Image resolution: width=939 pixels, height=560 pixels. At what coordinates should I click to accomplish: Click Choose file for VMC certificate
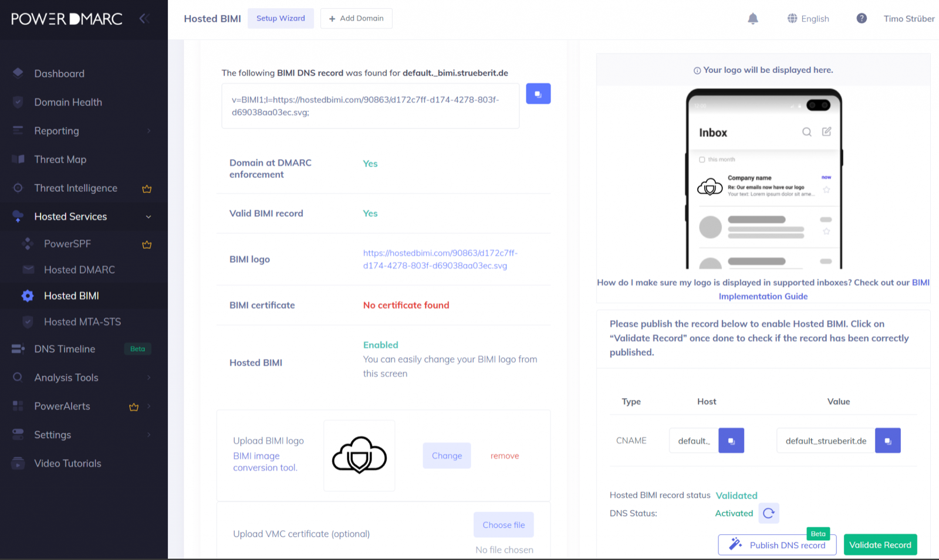tap(504, 525)
